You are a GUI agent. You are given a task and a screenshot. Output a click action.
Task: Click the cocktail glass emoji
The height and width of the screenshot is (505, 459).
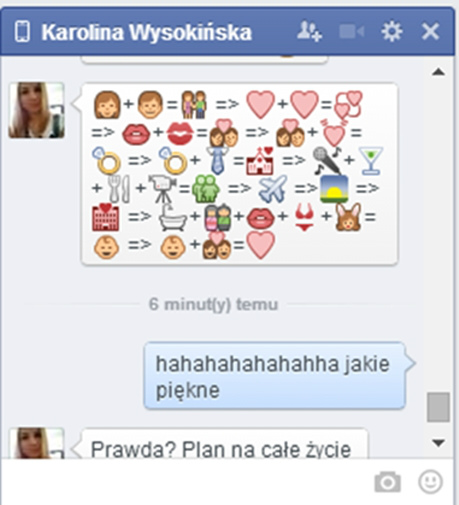pyautogui.click(x=371, y=161)
